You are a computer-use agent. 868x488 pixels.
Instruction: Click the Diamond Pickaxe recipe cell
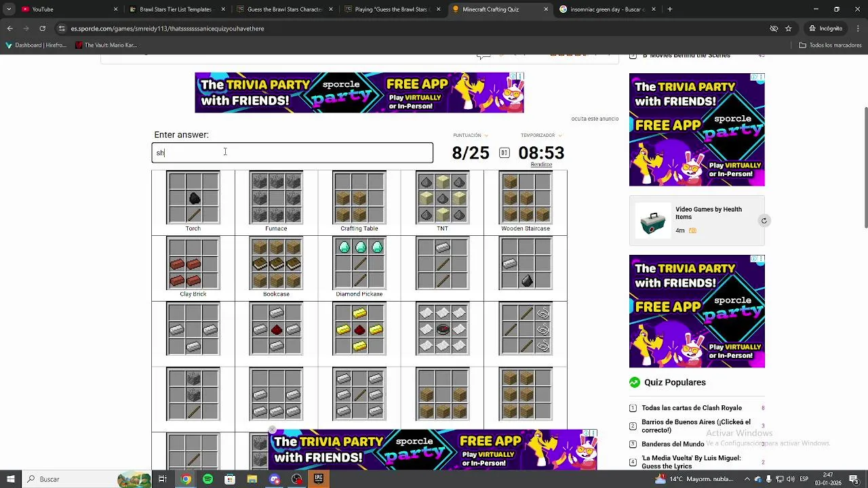pos(359,268)
